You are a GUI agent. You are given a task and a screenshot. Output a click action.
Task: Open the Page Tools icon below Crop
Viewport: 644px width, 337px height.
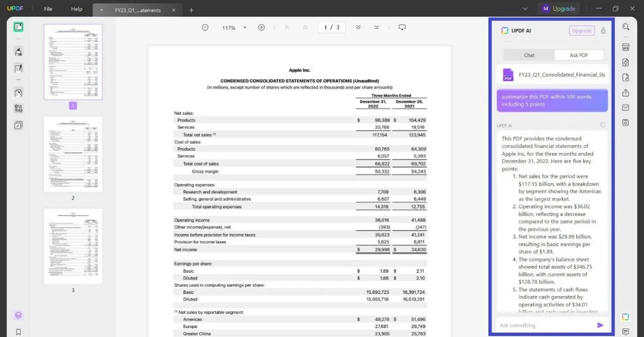tap(18, 125)
